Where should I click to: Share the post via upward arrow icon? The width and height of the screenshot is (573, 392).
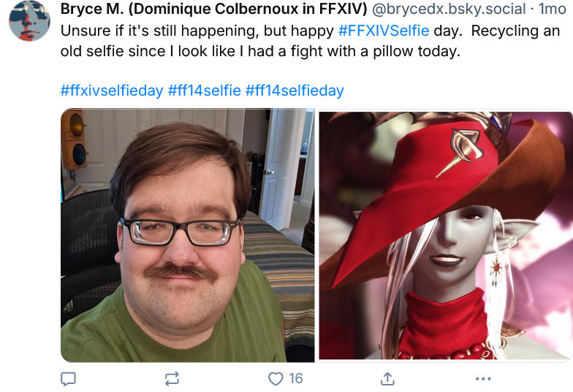pos(387,379)
